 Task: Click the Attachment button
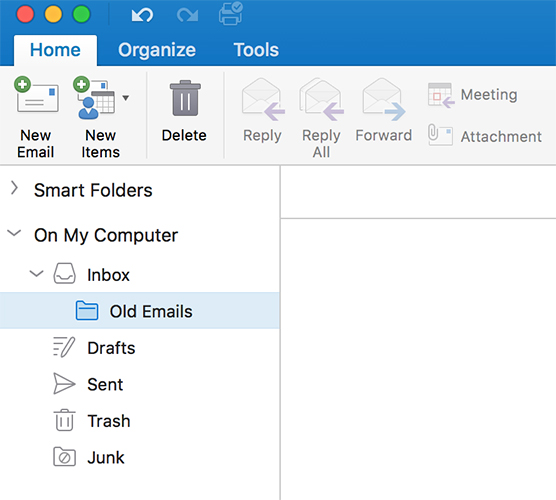coord(485,136)
